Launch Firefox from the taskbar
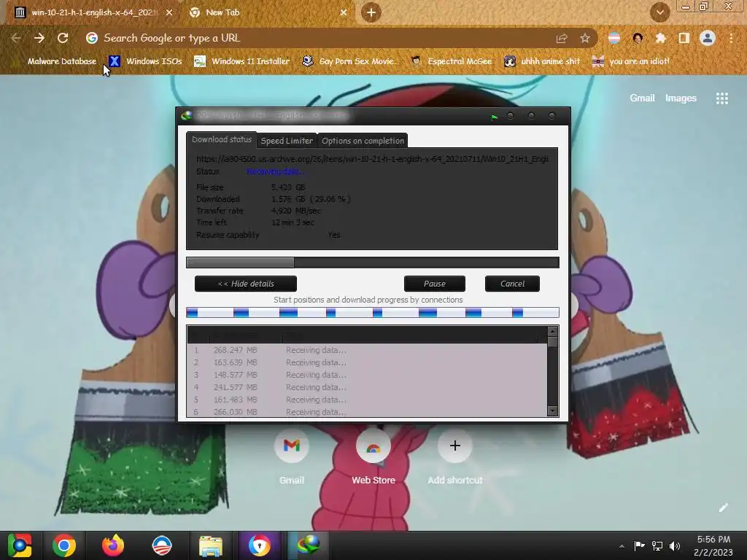Screen dimensions: 747x560 113,545
